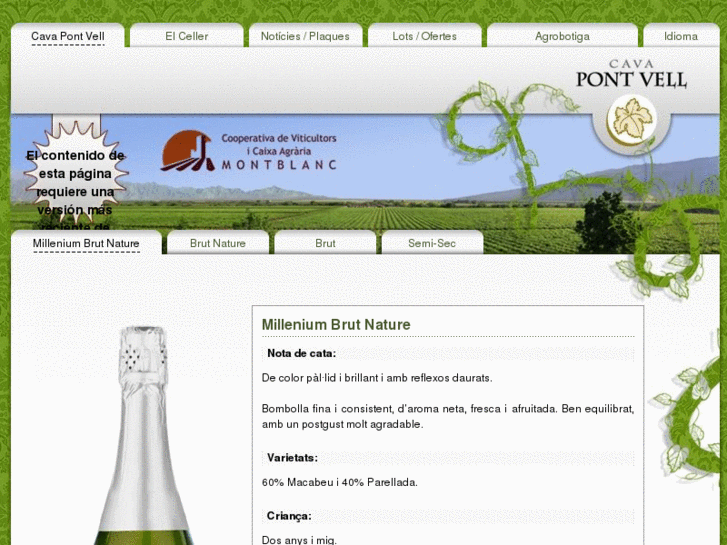The height and width of the screenshot is (545, 727).
Task: Switch to the Brut product tab
Action: (x=325, y=243)
